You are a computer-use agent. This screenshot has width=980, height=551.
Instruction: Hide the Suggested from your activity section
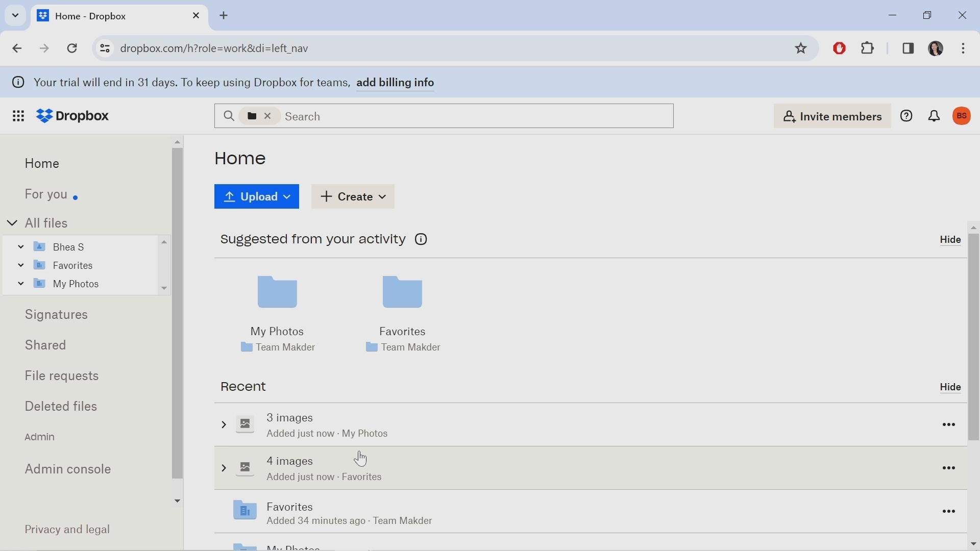tap(950, 240)
